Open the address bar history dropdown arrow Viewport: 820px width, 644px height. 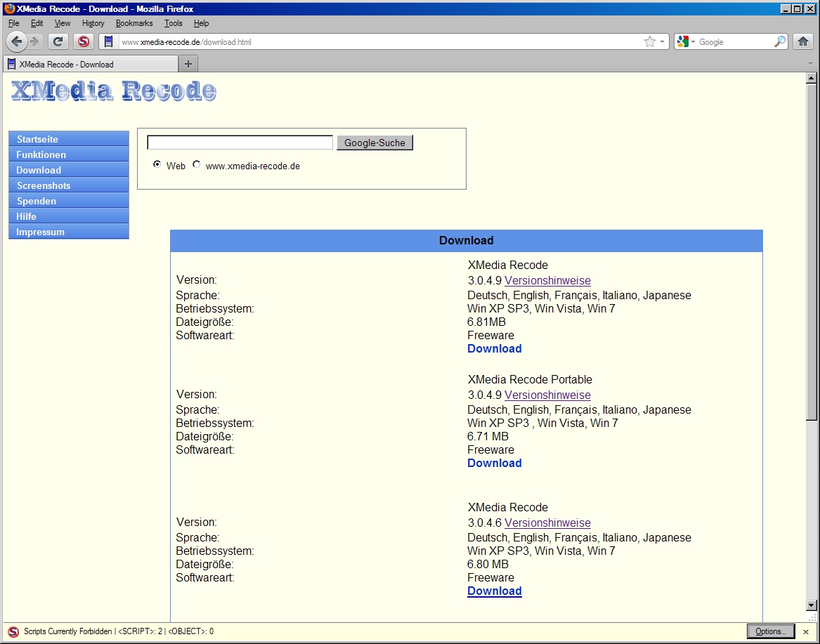pos(663,42)
